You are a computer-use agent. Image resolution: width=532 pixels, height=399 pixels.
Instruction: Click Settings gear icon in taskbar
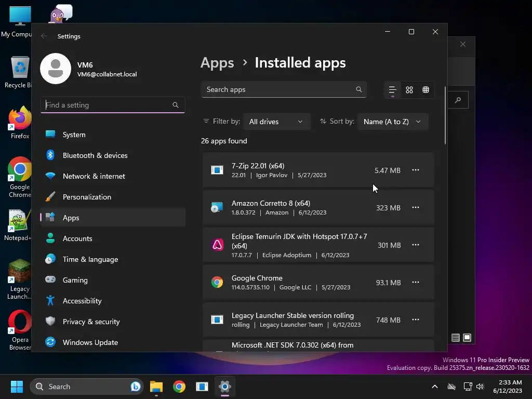click(x=224, y=387)
